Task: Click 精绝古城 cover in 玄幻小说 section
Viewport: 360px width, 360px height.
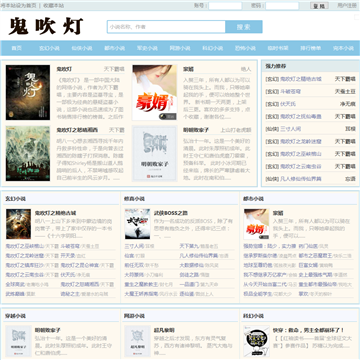Action: click(x=18, y=224)
